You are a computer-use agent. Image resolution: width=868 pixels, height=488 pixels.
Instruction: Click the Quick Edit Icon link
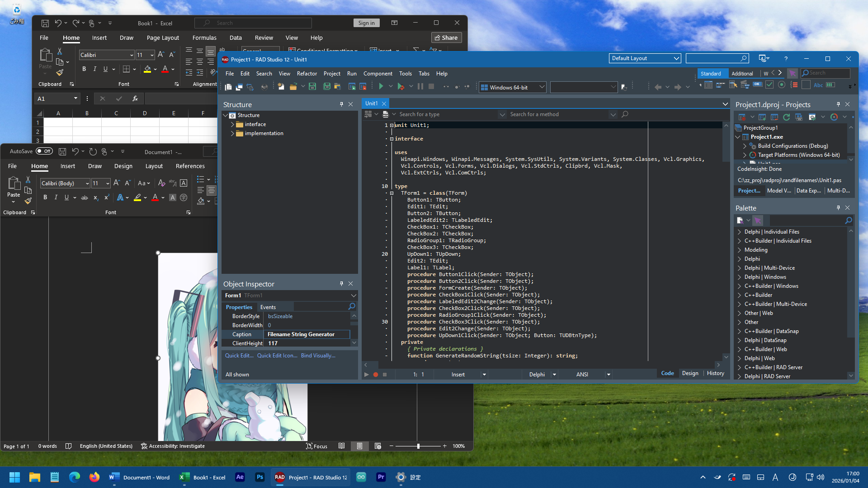pos(277,356)
